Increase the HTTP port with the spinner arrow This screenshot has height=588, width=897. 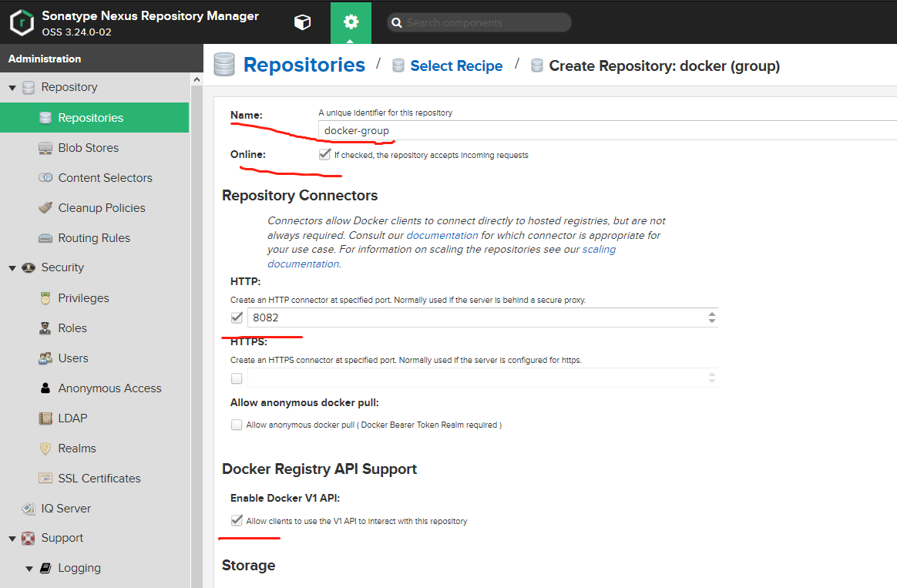click(x=711, y=314)
